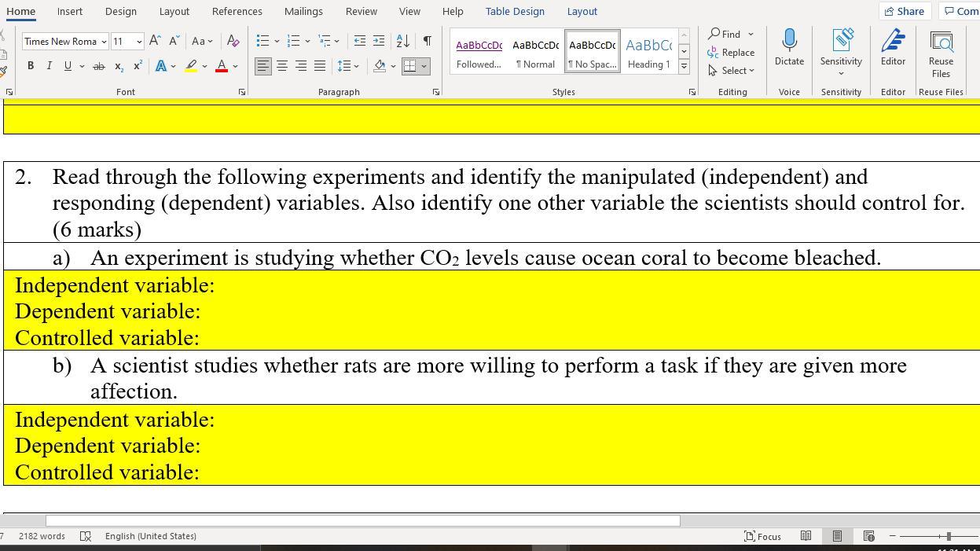This screenshot has width=980, height=551.
Task: Click the Clear All Formatting icon
Action: point(233,41)
